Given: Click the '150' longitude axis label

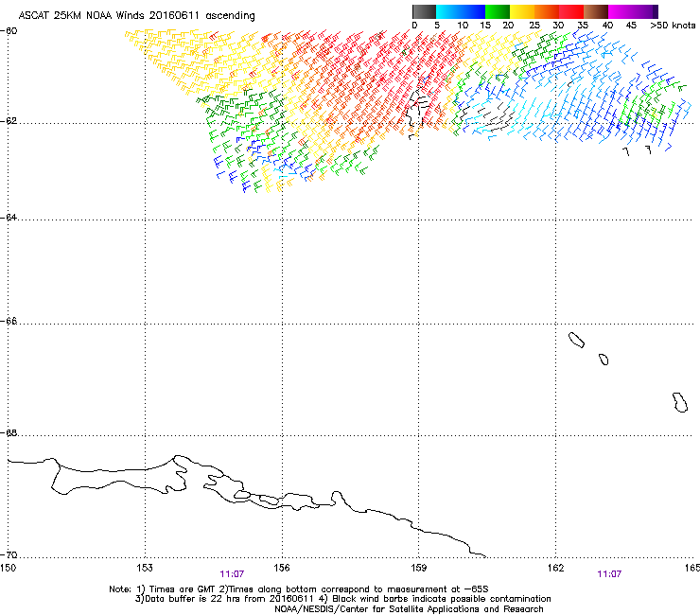Looking at the screenshot, I should pyautogui.click(x=8, y=568).
